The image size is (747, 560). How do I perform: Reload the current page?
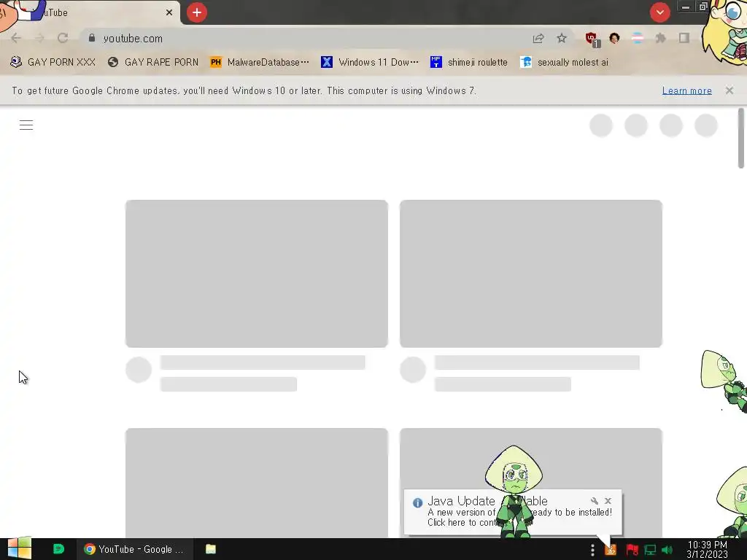tap(63, 38)
